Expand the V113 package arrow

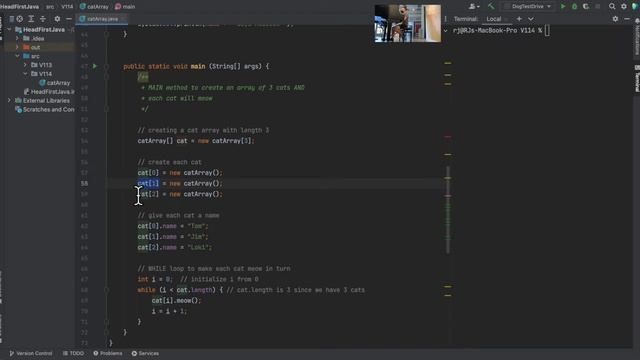(25, 65)
